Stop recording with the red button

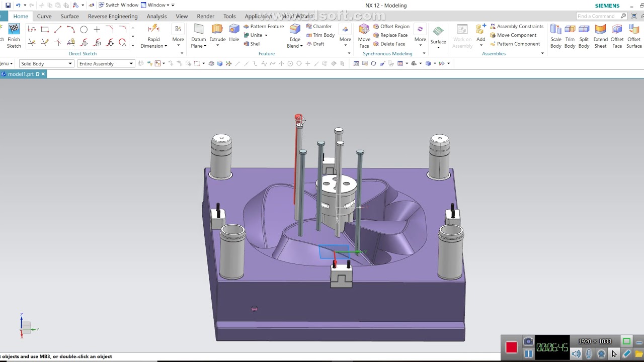[x=511, y=347]
